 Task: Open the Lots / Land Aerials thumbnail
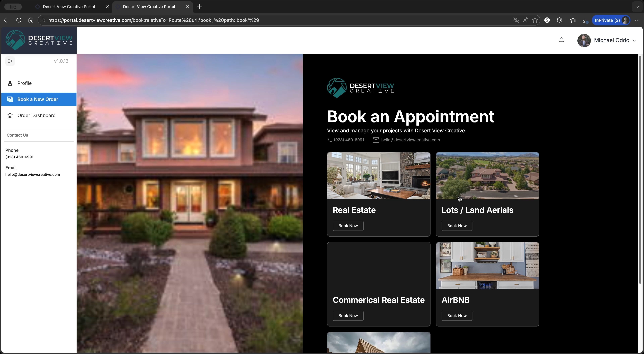click(x=488, y=176)
